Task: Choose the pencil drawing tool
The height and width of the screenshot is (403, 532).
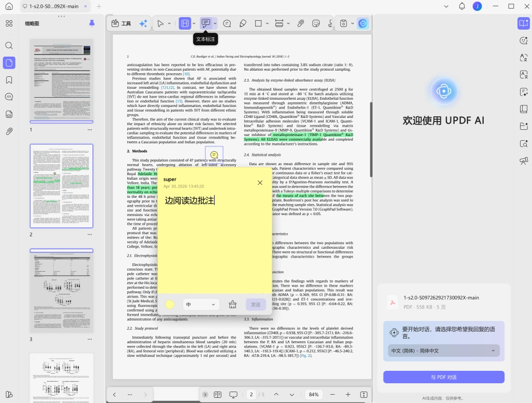Action: 243,23
